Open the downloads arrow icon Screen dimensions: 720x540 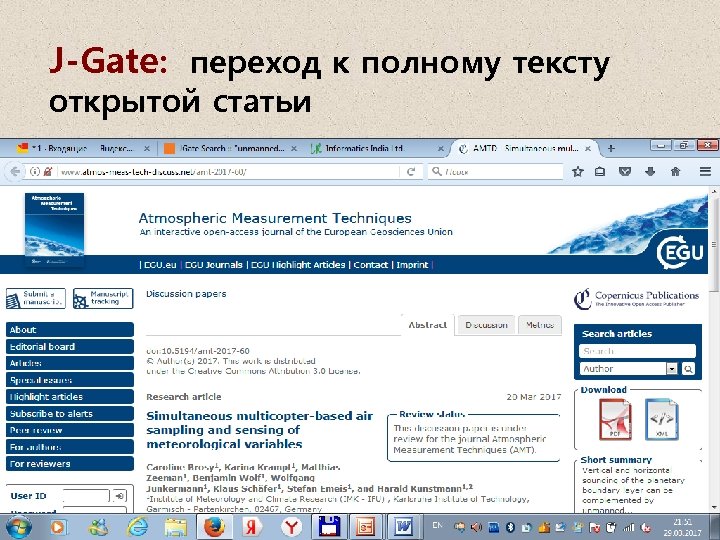point(650,172)
